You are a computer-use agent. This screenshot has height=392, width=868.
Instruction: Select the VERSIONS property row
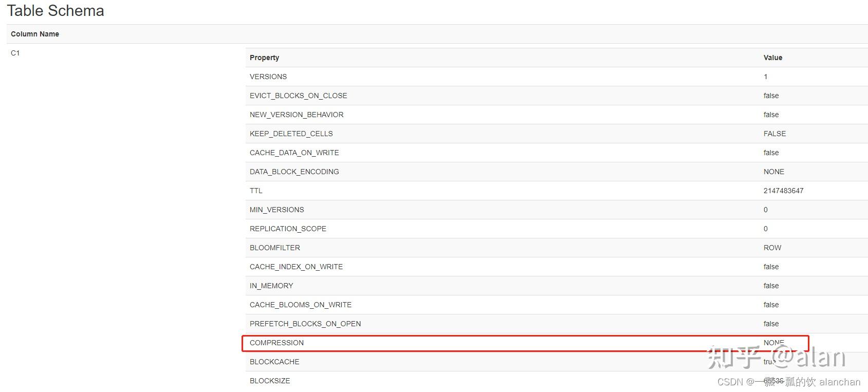coord(268,77)
